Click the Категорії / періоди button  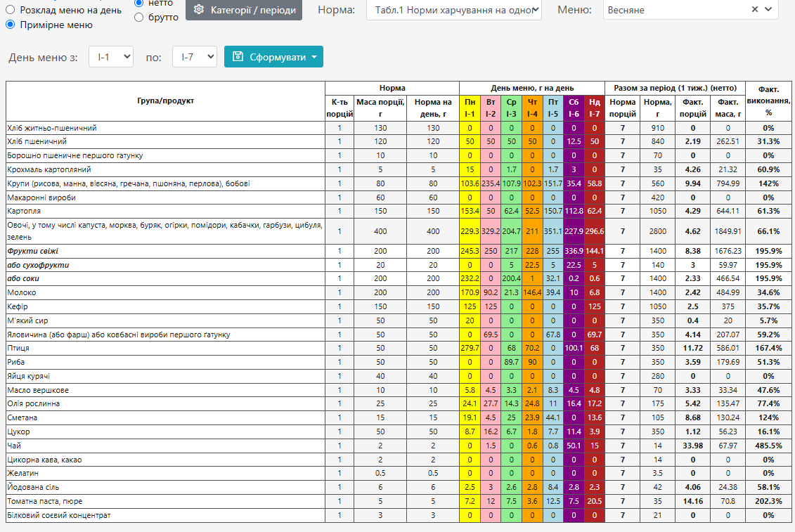[244, 10]
